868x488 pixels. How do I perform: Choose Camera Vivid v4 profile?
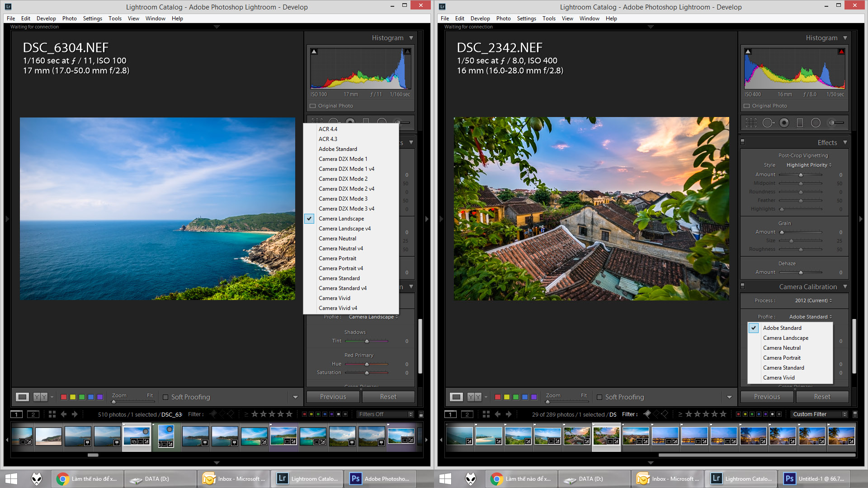(351, 308)
